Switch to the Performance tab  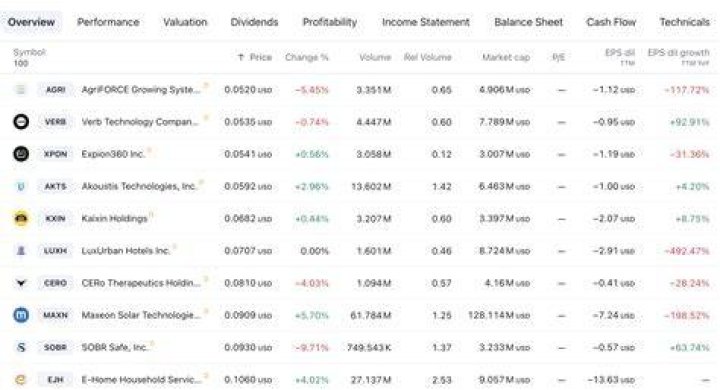point(108,22)
